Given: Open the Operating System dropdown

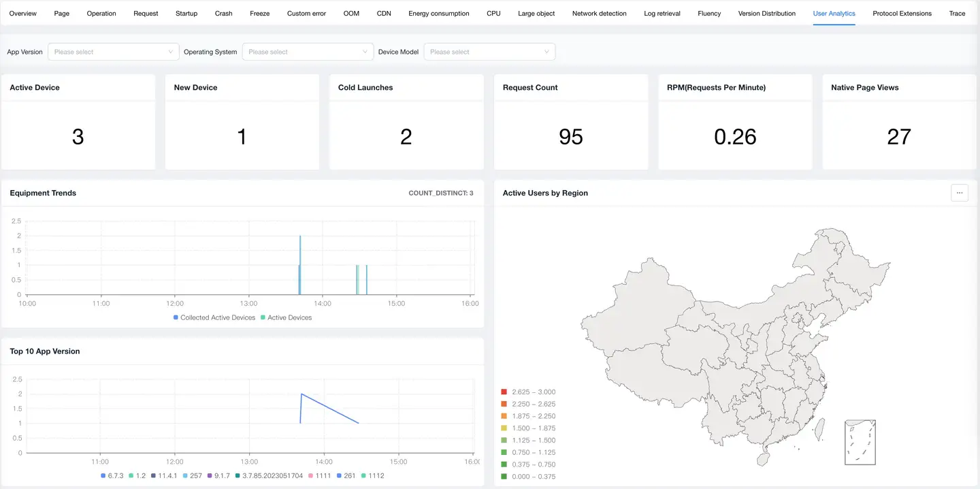Looking at the screenshot, I should (x=308, y=52).
